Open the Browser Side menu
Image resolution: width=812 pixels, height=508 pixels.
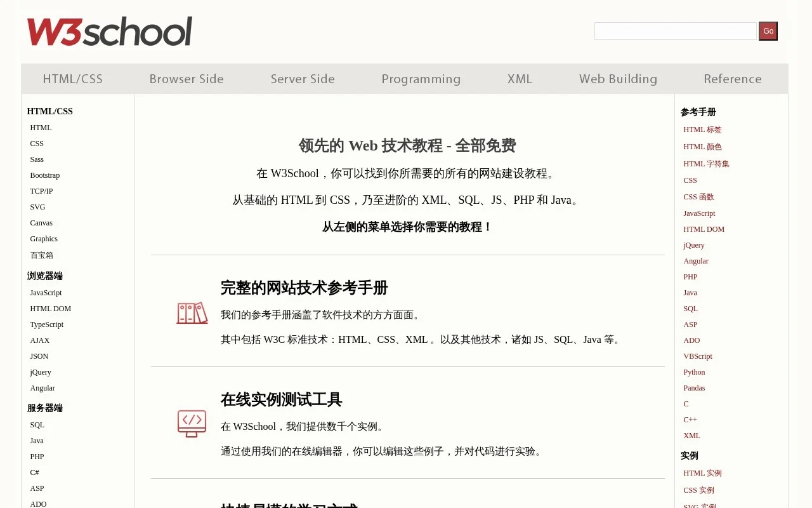[x=187, y=79]
